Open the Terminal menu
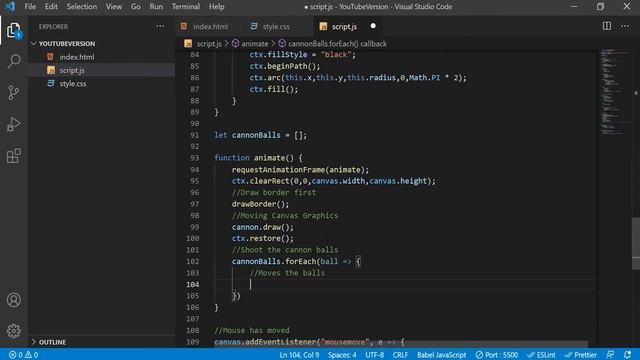The image size is (640, 360). coord(186,7)
